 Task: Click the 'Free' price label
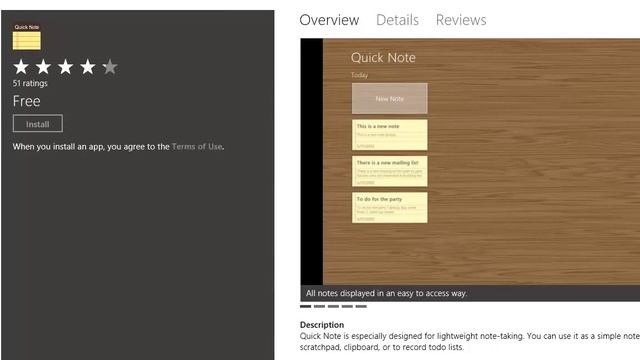[27, 101]
